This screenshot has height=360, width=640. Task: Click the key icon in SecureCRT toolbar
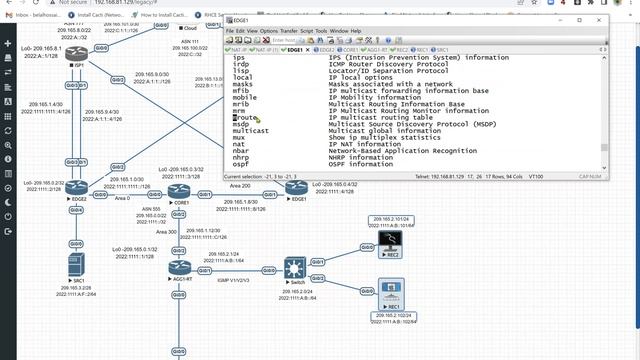click(378, 40)
